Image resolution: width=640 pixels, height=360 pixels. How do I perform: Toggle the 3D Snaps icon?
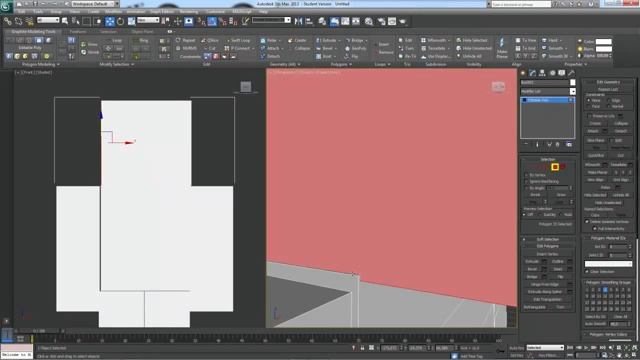tap(201, 21)
